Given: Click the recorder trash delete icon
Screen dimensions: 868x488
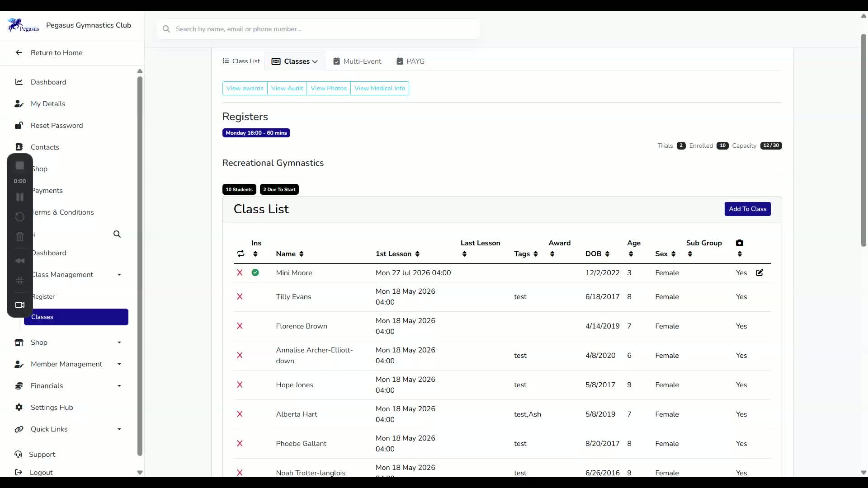Looking at the screenshot, I should click(20, 237).
